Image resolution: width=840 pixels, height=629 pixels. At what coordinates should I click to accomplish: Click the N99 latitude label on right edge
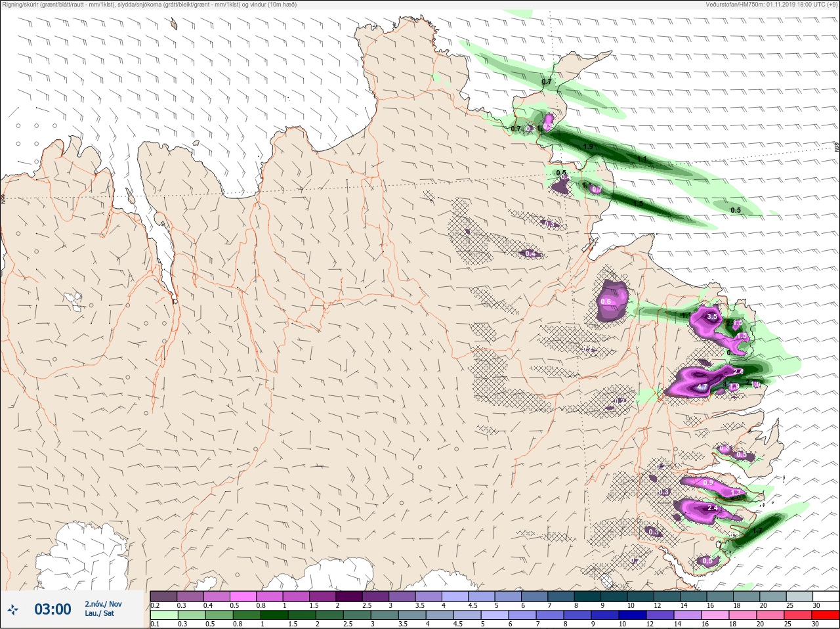point(837,148)
